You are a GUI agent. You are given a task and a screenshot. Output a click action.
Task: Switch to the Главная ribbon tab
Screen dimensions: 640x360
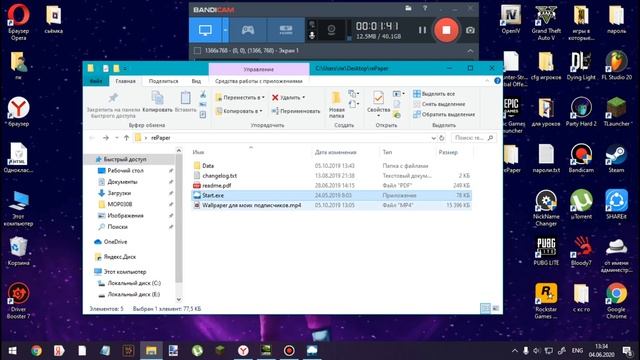coord(125,81)
